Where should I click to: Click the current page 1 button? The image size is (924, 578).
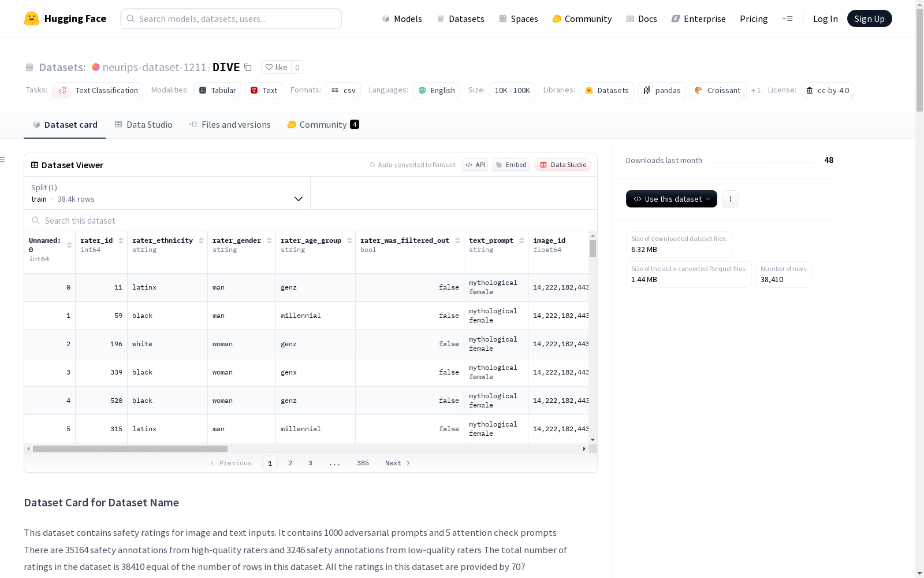click(270, 463)
